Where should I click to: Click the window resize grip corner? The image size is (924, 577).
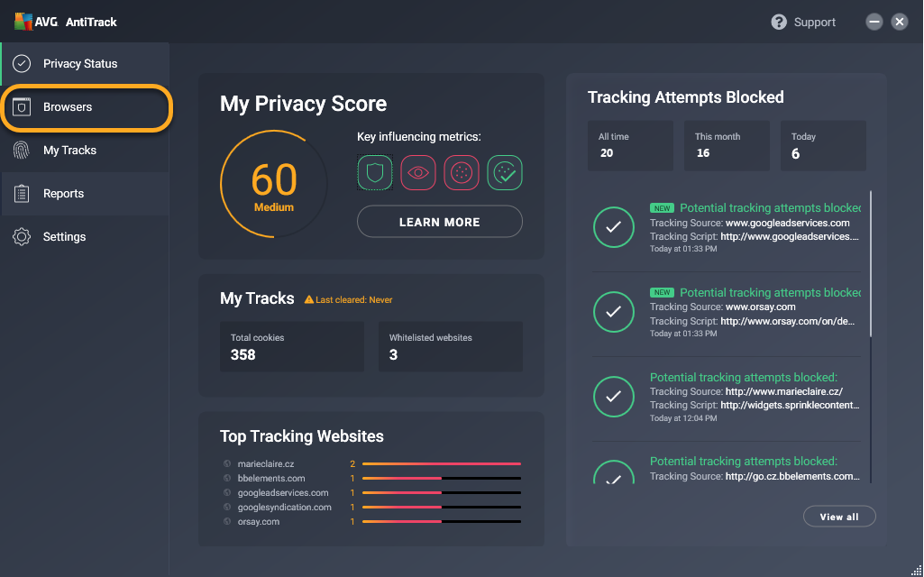point(917,570)
